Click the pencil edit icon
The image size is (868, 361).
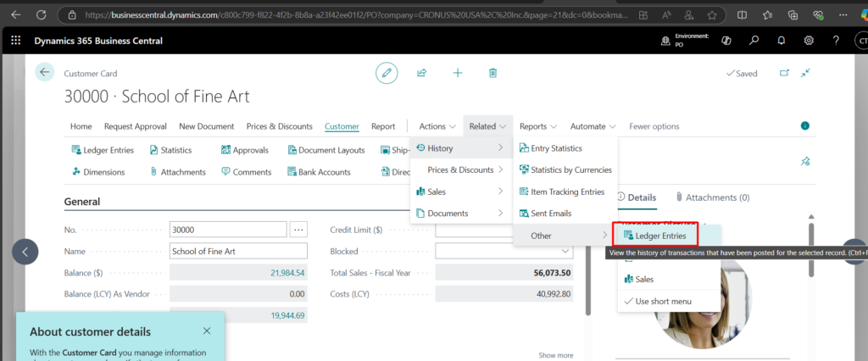tap(387, 74)
